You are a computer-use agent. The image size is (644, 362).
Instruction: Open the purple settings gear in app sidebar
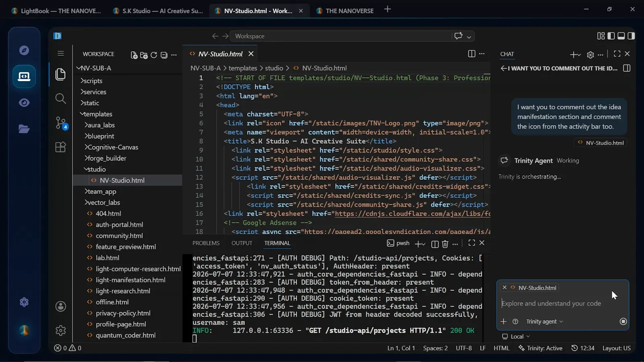24,302
